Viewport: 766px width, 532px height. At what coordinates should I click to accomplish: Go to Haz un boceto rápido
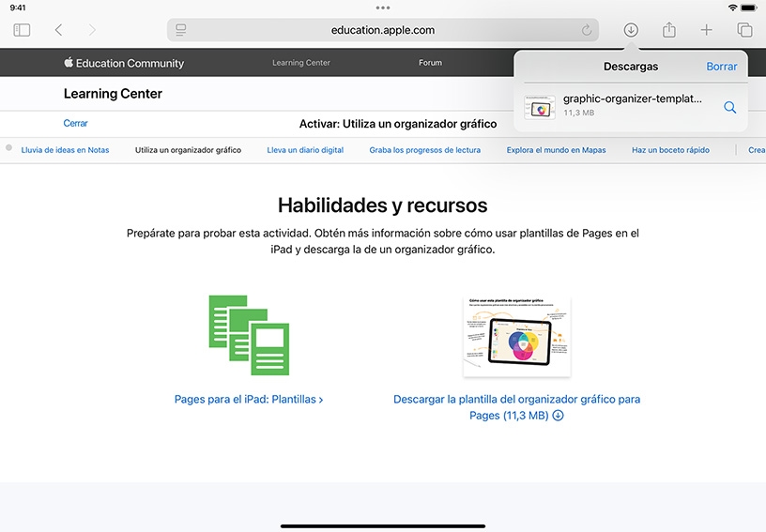671,150
